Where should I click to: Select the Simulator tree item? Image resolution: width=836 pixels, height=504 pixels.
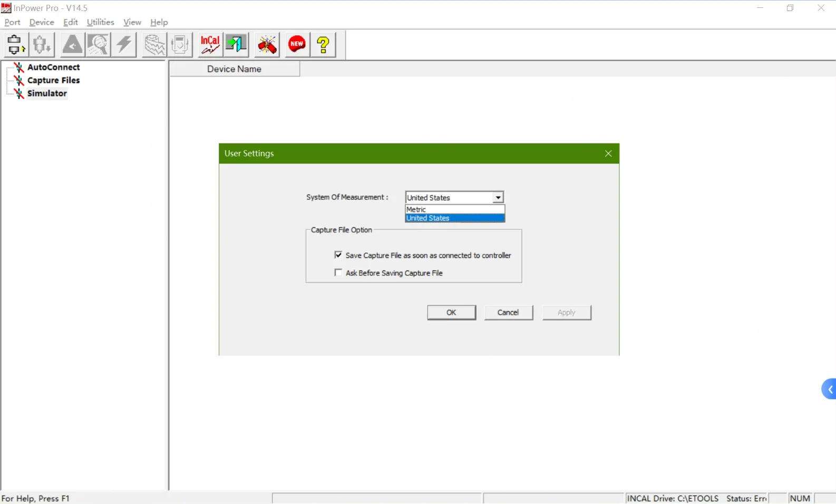[x=47, y=93]
